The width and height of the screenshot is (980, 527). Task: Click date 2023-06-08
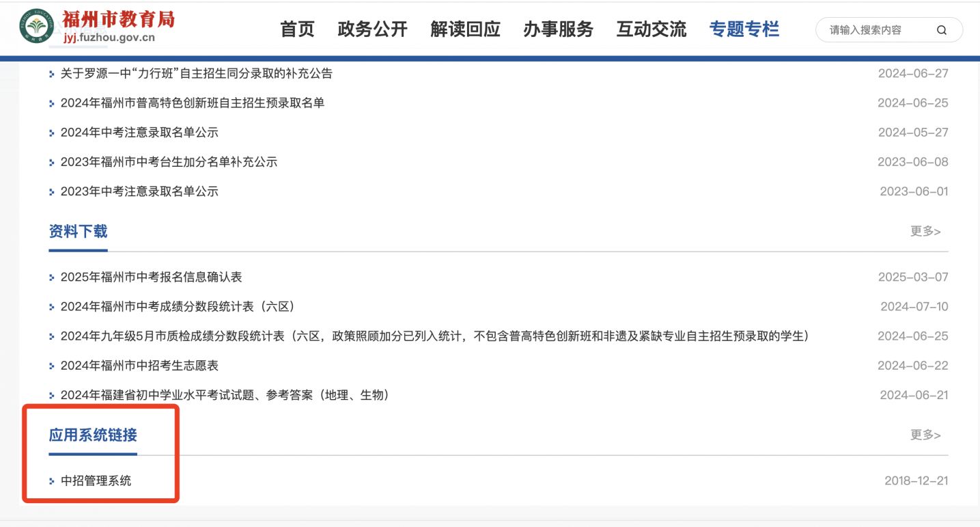pyautogui.click(x=913, y=162)
